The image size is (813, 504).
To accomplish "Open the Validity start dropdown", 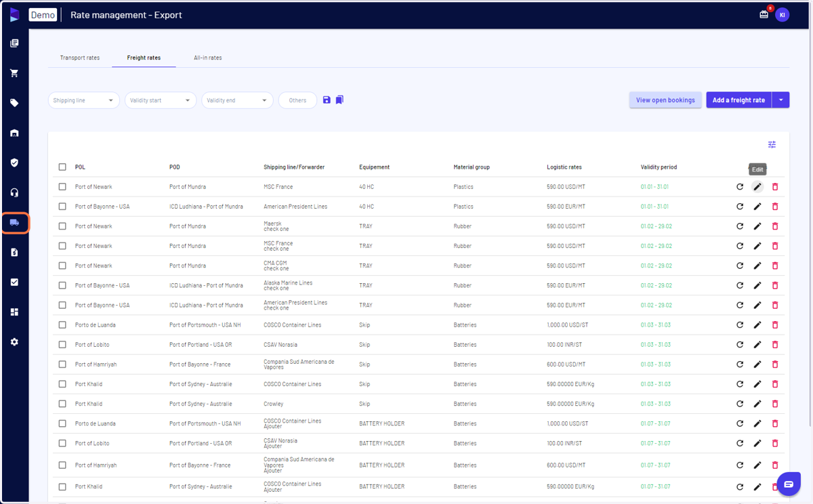I will pyautogui.click(x=160, y=100).
